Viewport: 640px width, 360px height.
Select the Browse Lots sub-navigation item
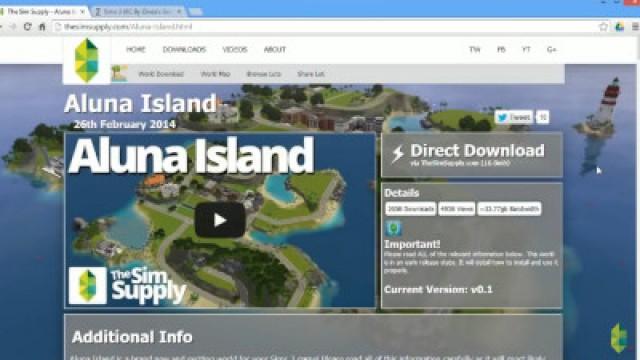click(264, 74)
